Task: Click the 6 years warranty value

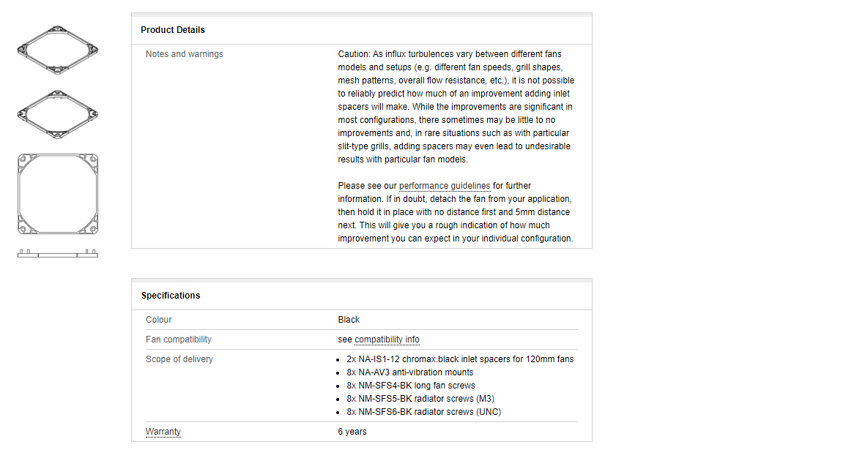Action: [352, 432]
